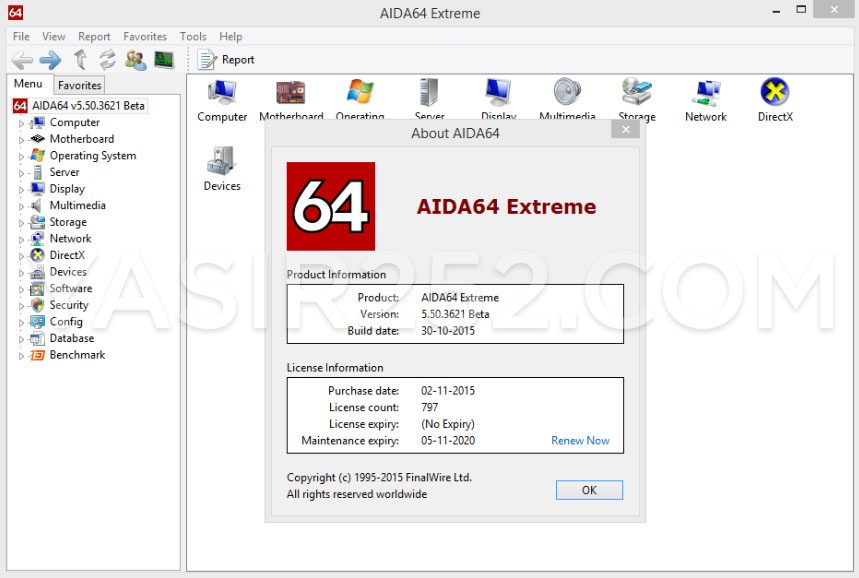Viewport: 859px width, 578px height.
Task: Go forward with the blue right arrow icon
Action: (50, 60)
